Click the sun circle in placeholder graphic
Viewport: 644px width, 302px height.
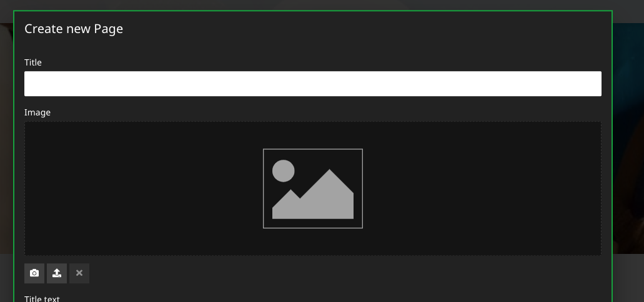pos(284,171)
